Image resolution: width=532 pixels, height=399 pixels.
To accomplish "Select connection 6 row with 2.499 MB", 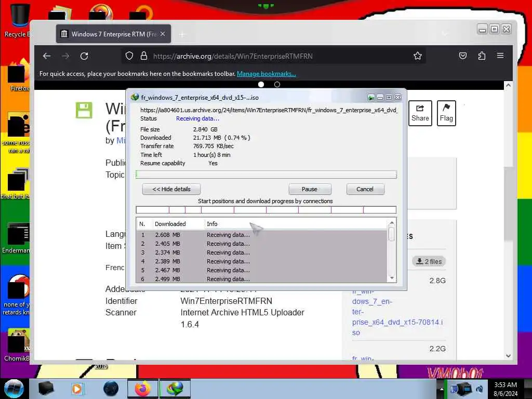I will tap(262, 279).
